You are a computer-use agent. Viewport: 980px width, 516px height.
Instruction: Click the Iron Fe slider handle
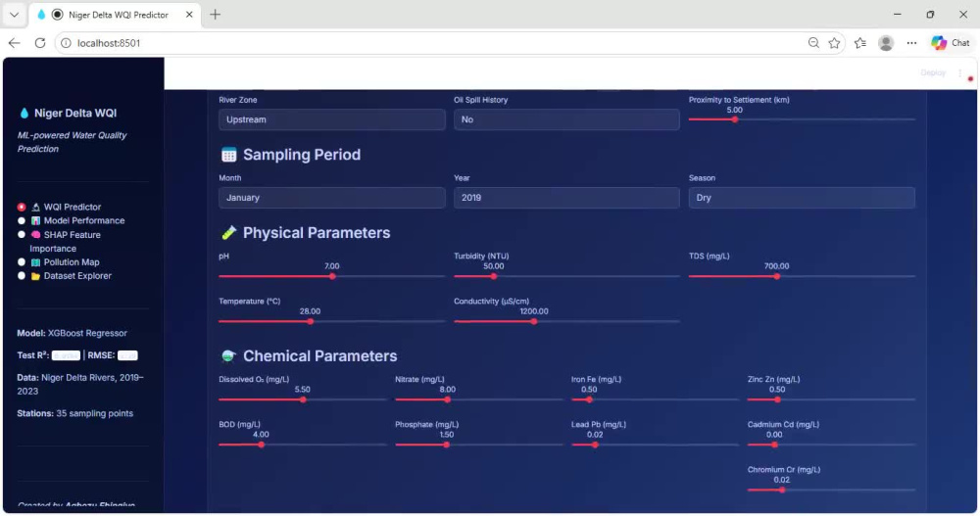589,399
